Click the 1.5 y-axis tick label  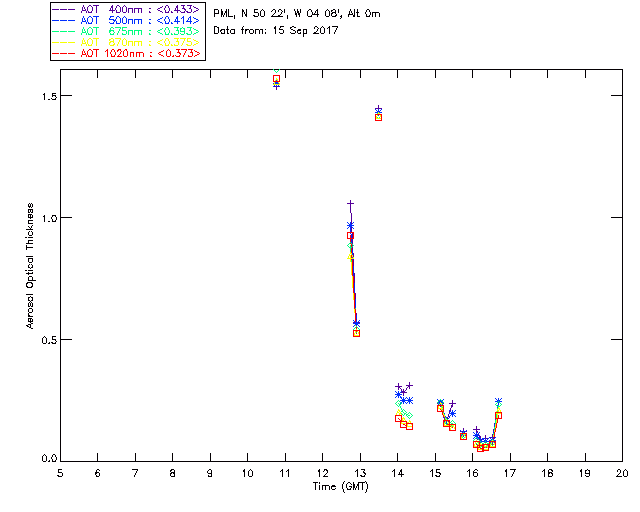(49, 96)
